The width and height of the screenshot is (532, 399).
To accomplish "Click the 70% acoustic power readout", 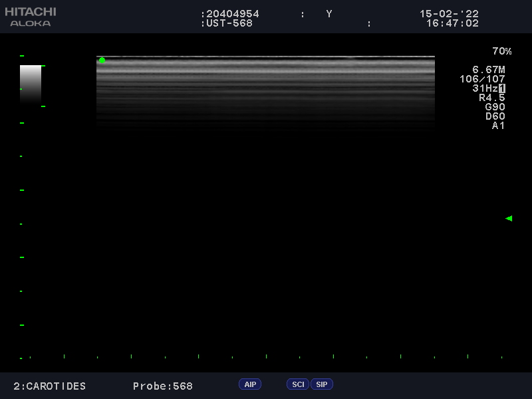I will [501, 51].
